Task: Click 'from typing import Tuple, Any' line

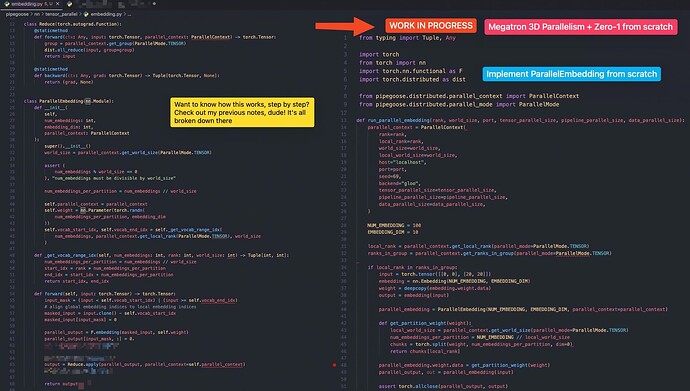Action: pos(407,38)
